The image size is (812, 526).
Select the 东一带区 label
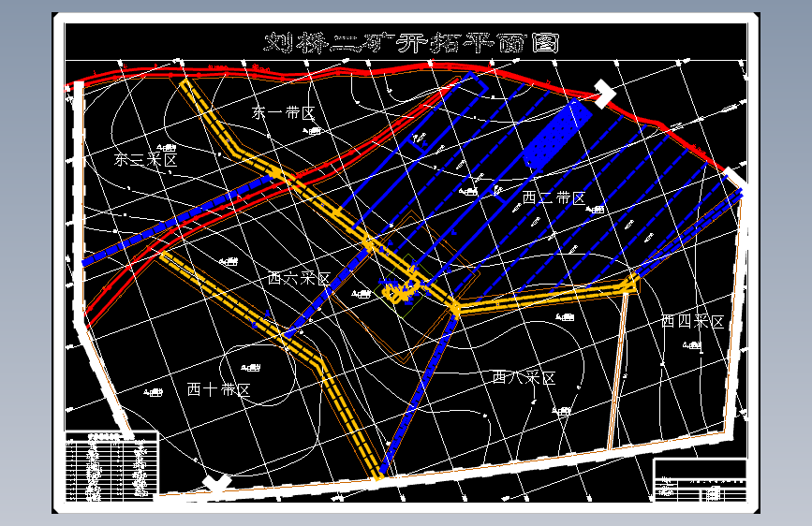pos(283,113)
